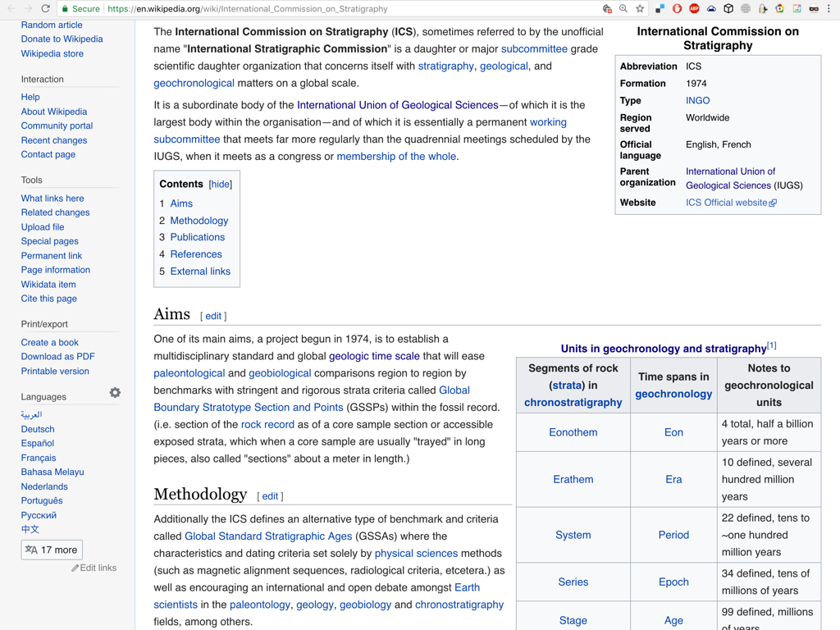
Task: Open Wikipedia store link
Action: [52, 53]
